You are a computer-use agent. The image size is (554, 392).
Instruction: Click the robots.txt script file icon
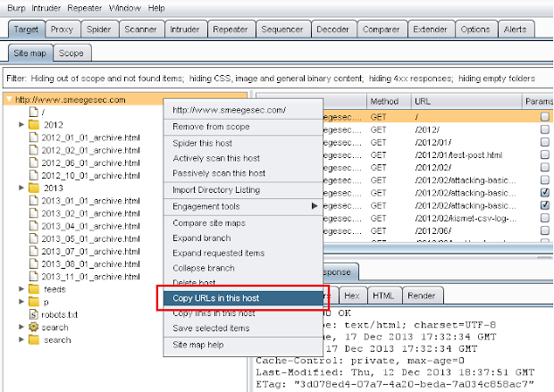[x=34, y=314]
